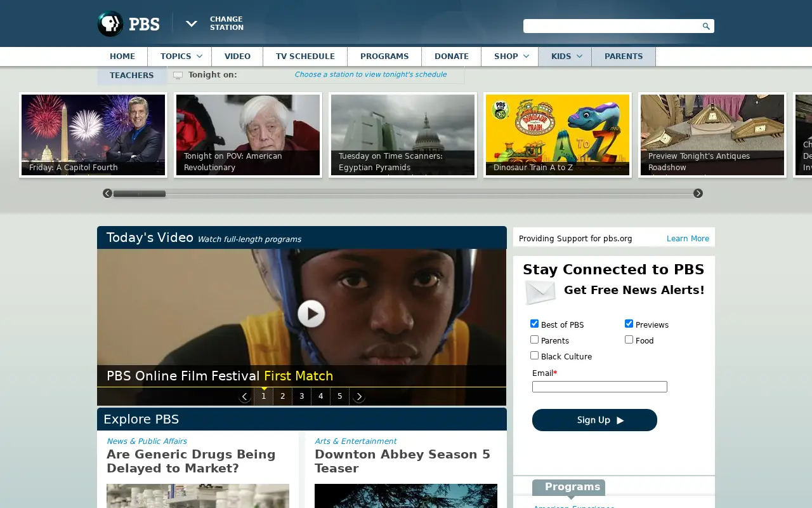Open the Shop dropdown menu
Image resolution: width=812 pixels, height=508 pixels.
[x=511, y=57]
